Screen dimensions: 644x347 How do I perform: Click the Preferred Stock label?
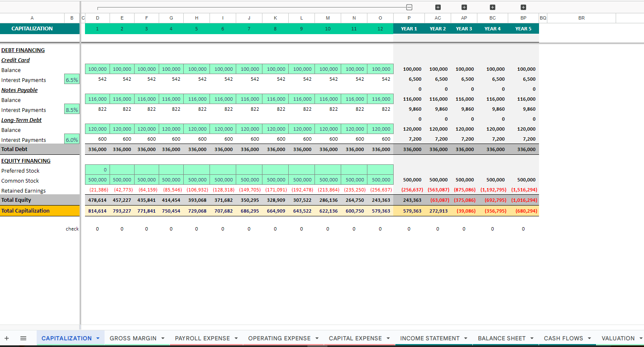(x=20, y=171)
